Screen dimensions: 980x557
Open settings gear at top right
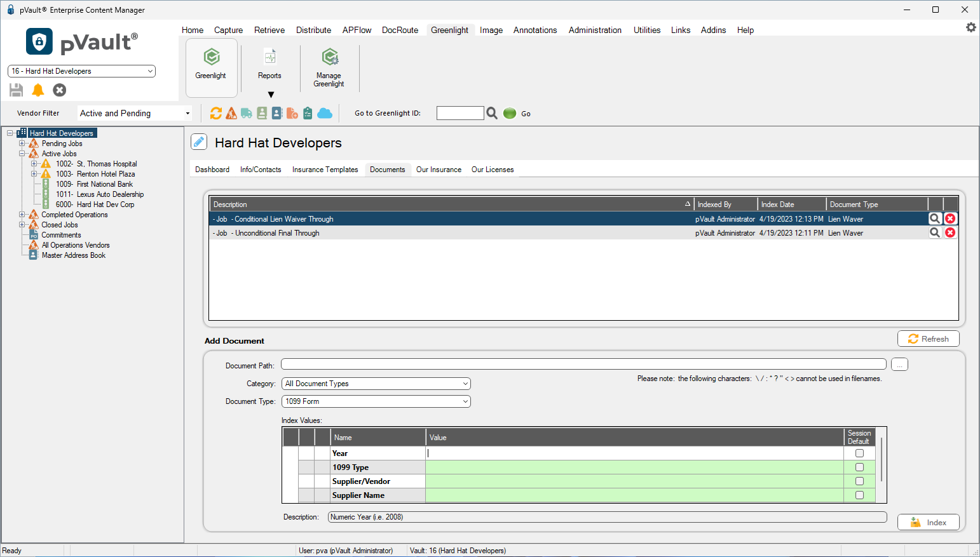pos(971,27)
